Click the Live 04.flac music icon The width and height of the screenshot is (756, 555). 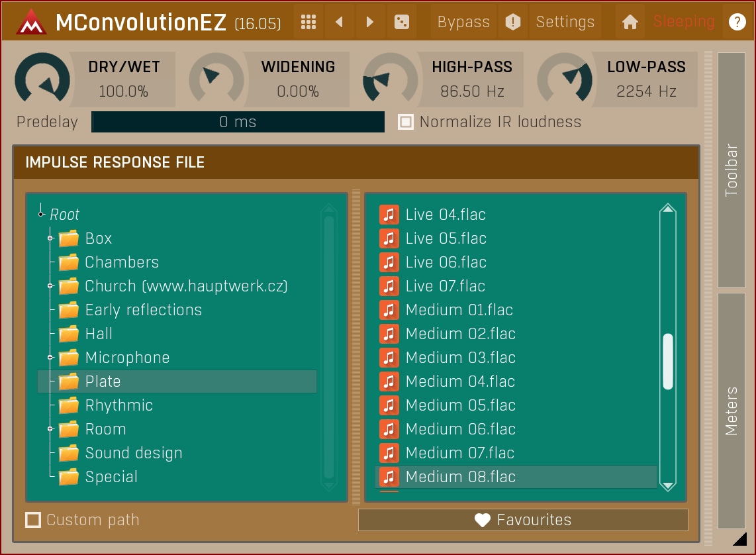(x=389, y=214)
